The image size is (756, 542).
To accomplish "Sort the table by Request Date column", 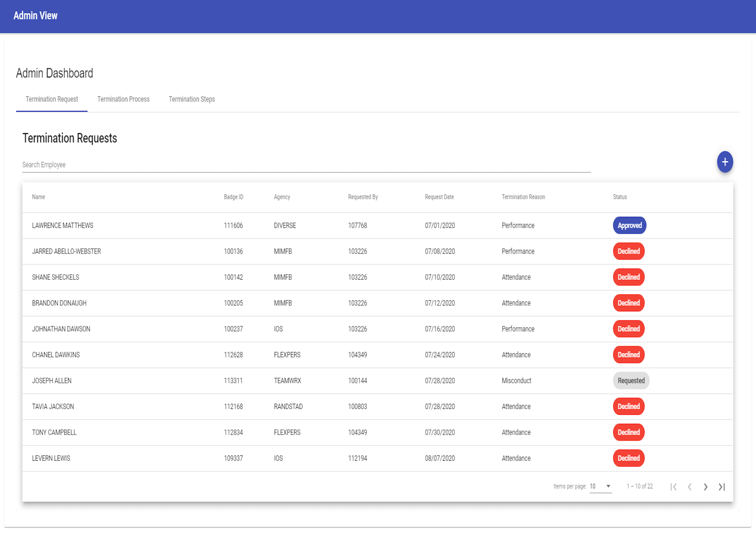I will point(439,197).
